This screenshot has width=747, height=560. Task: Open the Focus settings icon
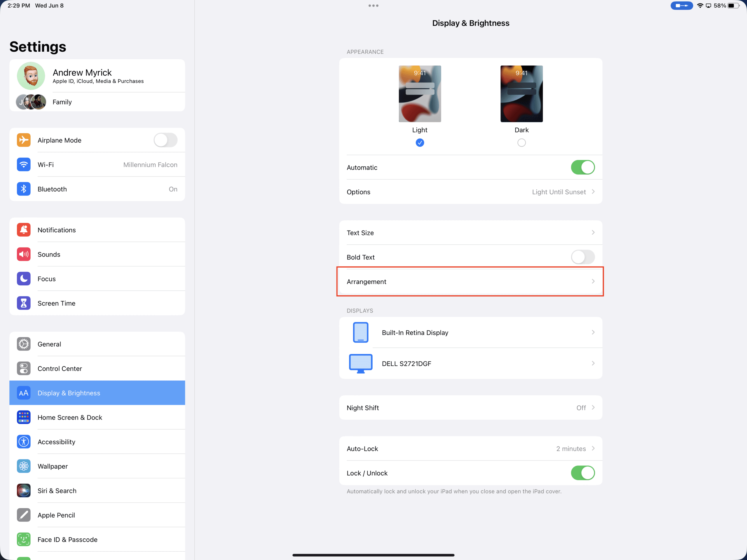[x=24, y=278]
